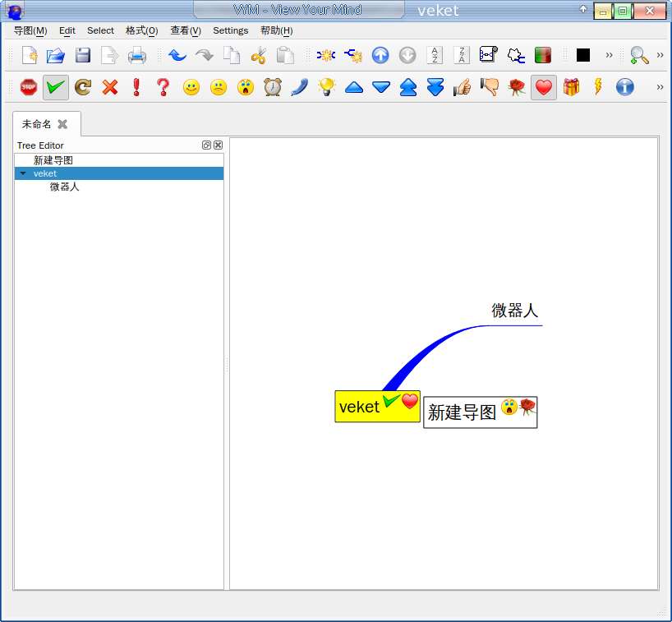Move branch up with blue circle arrow
This screenshot has width=672, height=622.
tap(380, 55)
